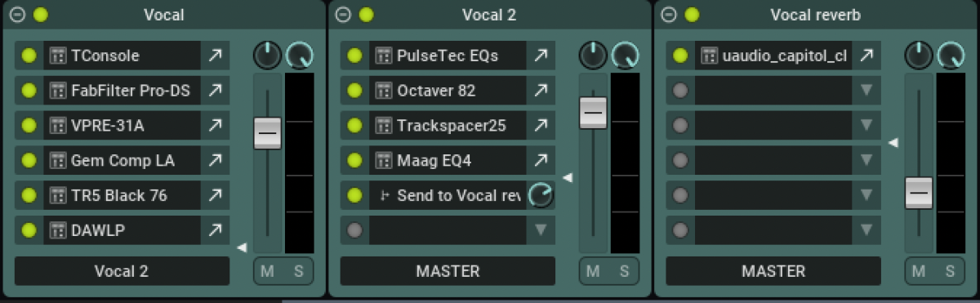
Task: Open the first empty slot dropdown in Vocal reverb
Action: click(866, 91)
